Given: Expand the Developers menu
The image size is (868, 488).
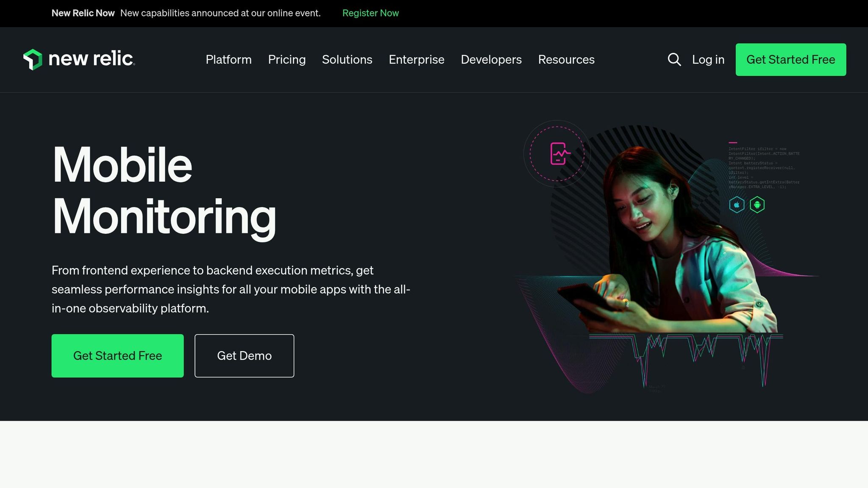Looking at the screenshot, I should coord(491,59).
